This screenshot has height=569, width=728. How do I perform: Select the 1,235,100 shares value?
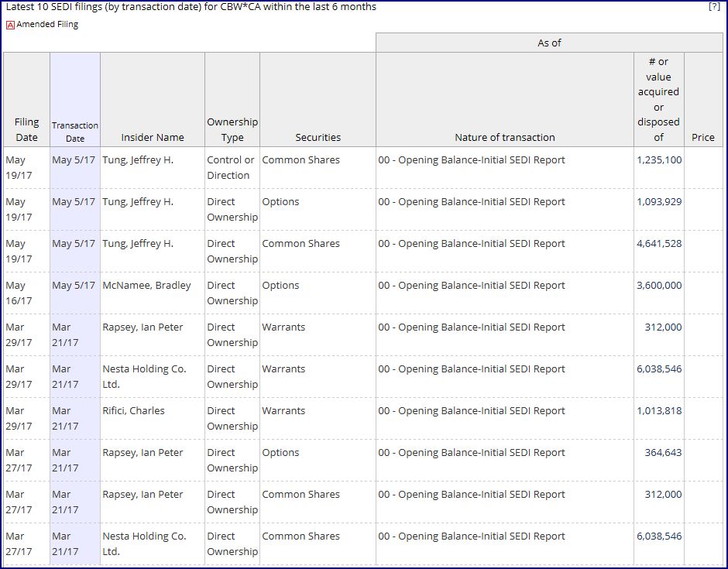click(x=659, y=160)
